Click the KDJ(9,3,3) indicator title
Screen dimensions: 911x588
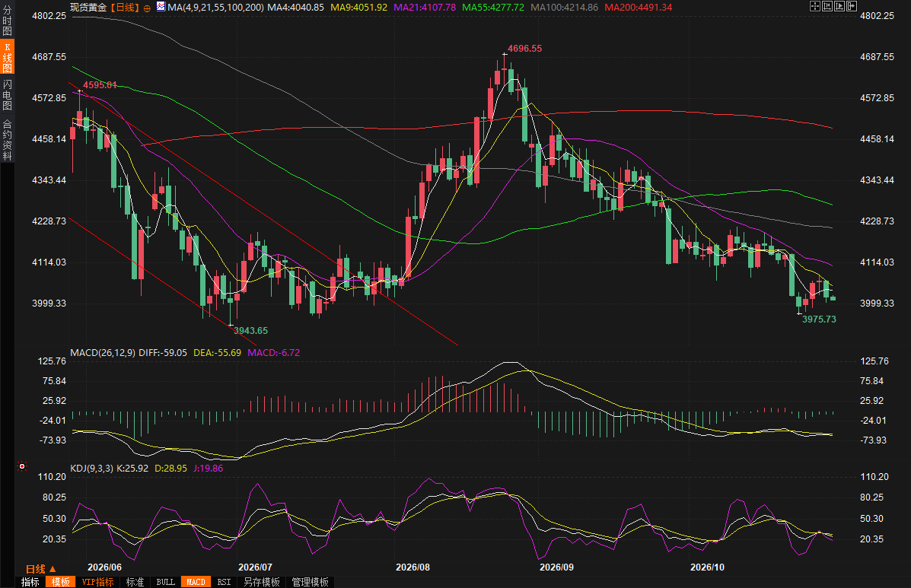tap(92, 469)
